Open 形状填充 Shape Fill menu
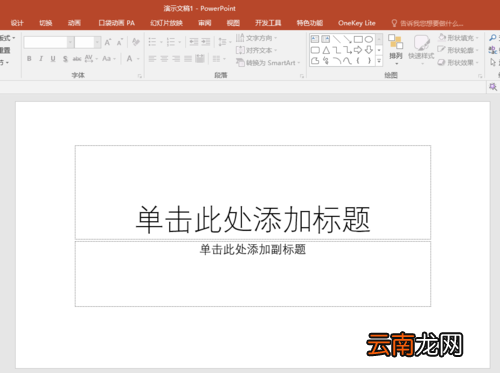500x373 pixels. coord(459,38)
